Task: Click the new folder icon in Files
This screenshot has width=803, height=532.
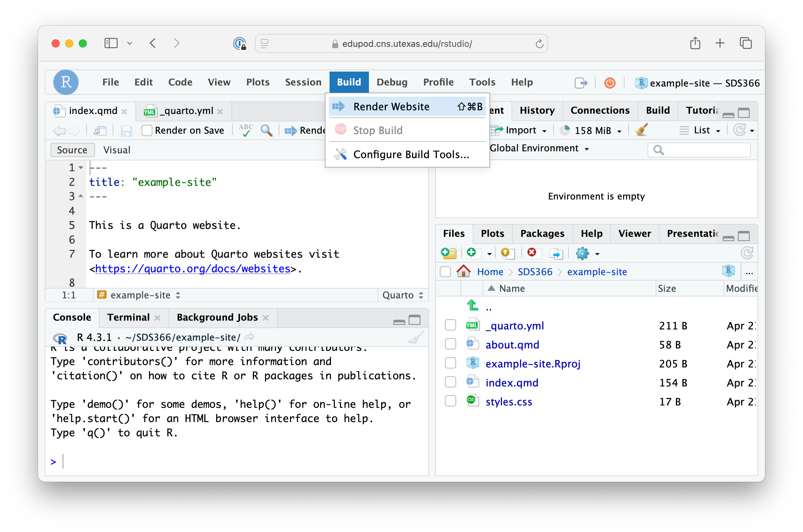Action: pyautogui.click(x=448, y=253)
